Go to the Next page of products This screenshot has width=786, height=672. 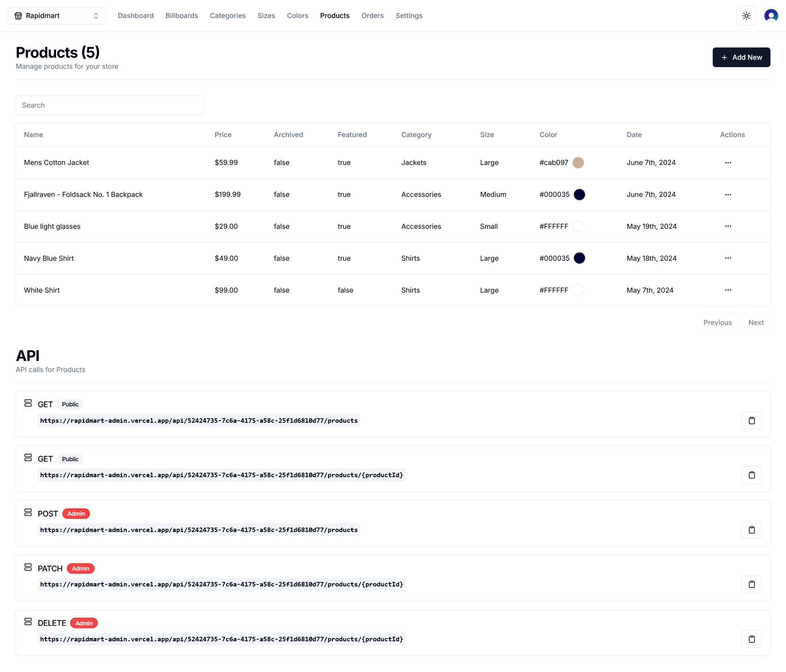tap(756, 322)
